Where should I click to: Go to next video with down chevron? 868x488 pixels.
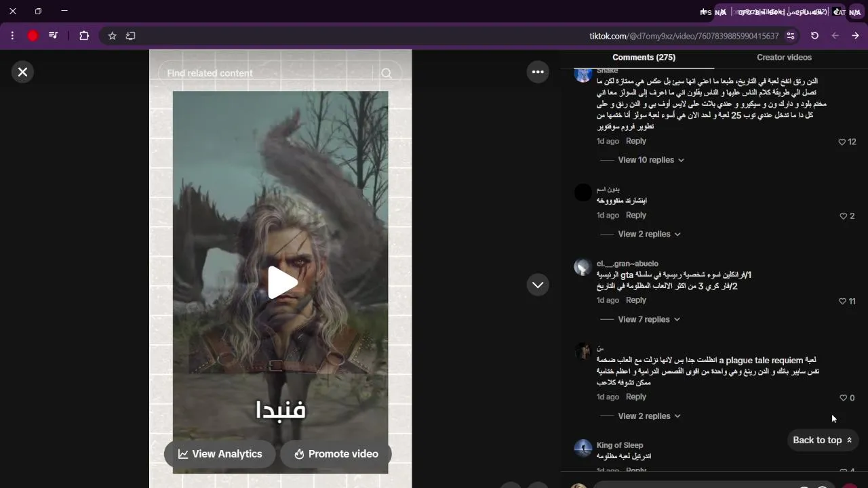coord(538,285)
